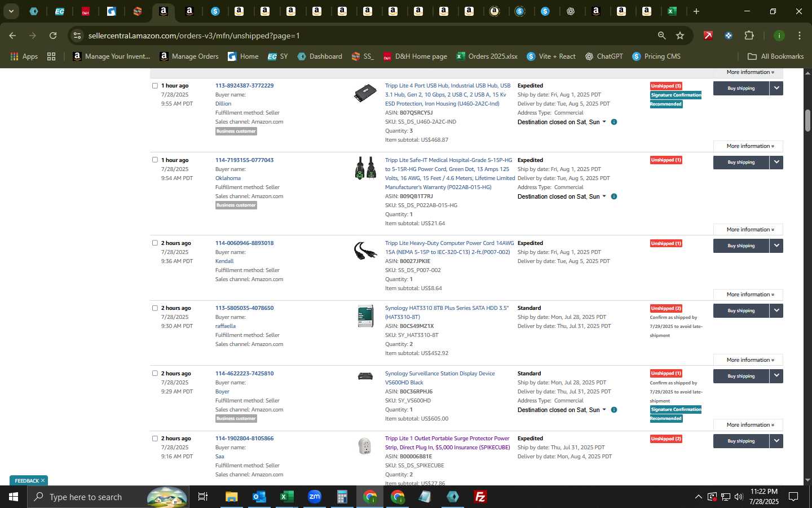The height and width of the screenshot is (508, 812).
Task: Open new browser tab
Action: [696, 11]
